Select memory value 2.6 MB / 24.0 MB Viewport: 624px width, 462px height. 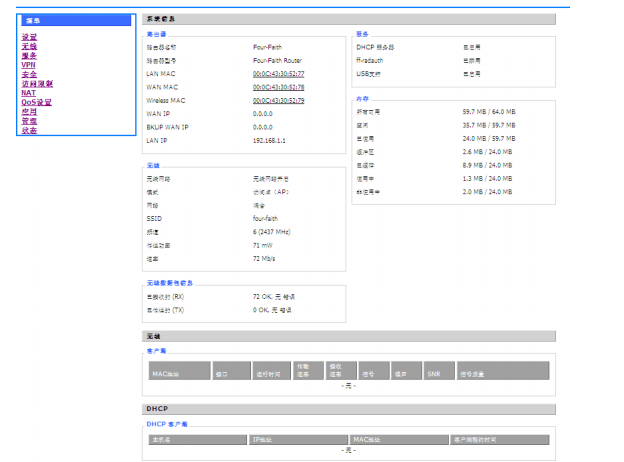pyautogui.click(x=487, y=152)
